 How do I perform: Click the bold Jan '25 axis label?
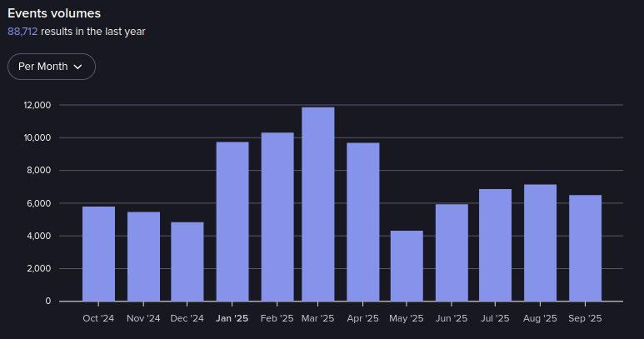tap(232, 318)
